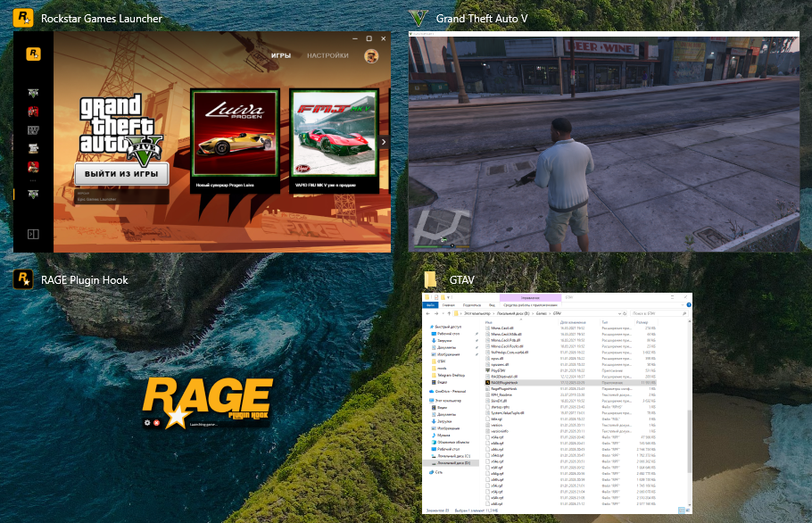The image size is (812, 523).
Task: Open the address bar history dropdown in Explorer
Action: point(620,313)
